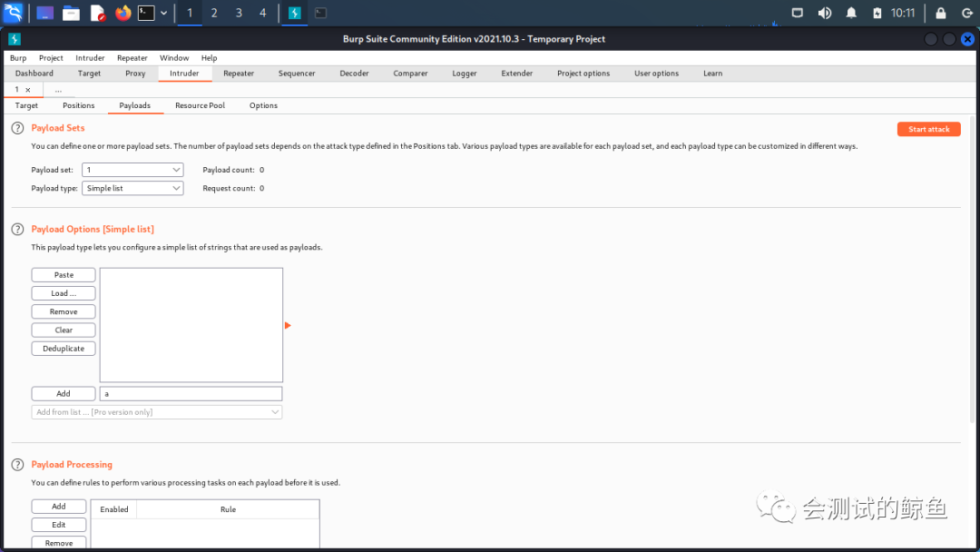Switch to workspace 3

point(239,13)
